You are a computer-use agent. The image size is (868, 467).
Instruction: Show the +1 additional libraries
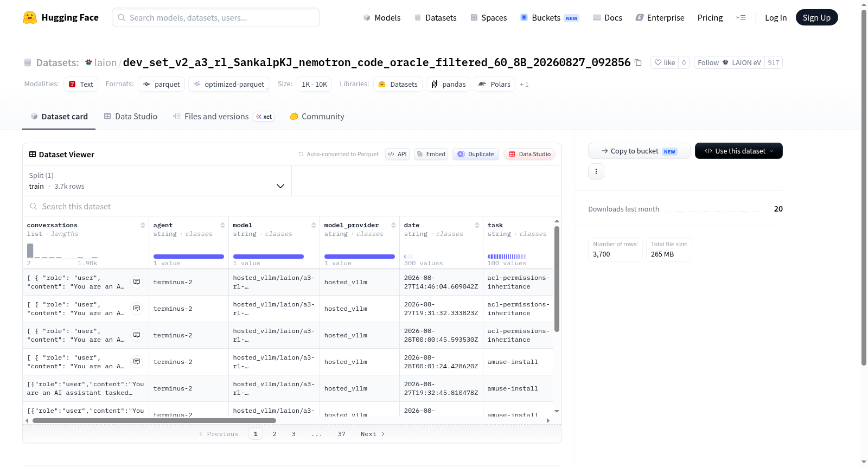pyautogui.click(x=524, y=84)
